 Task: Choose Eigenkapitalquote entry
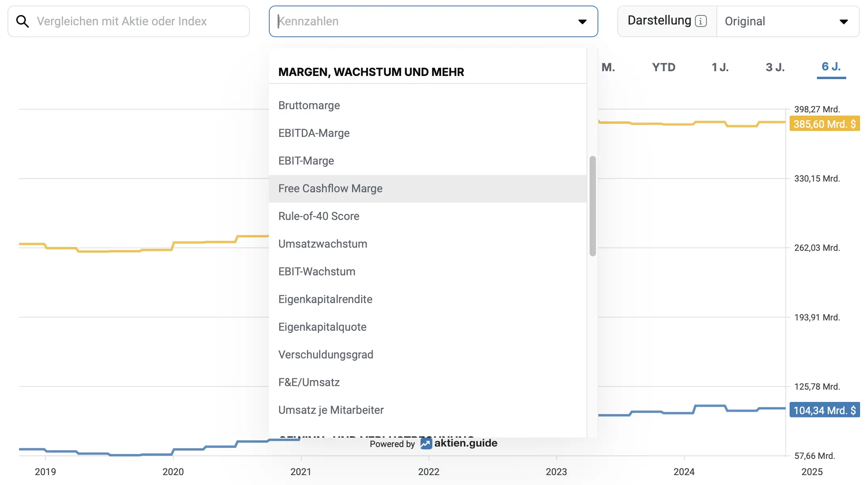[428, 327]
